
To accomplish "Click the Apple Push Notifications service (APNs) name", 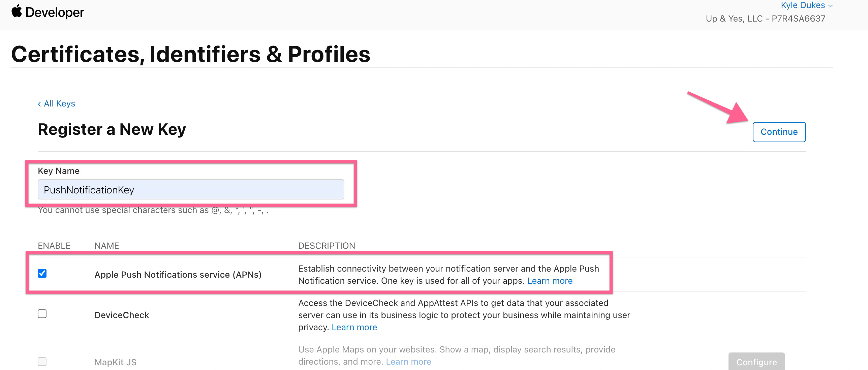I will coord(178,275).
